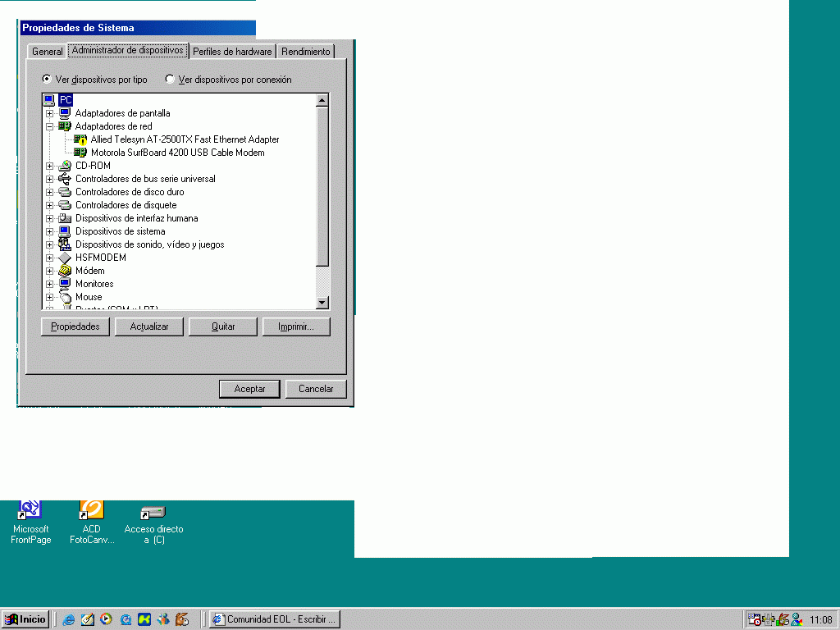Click the yellow telephone Módem icon
This screenshot has width=840, height=630.
tap(65, 271)
